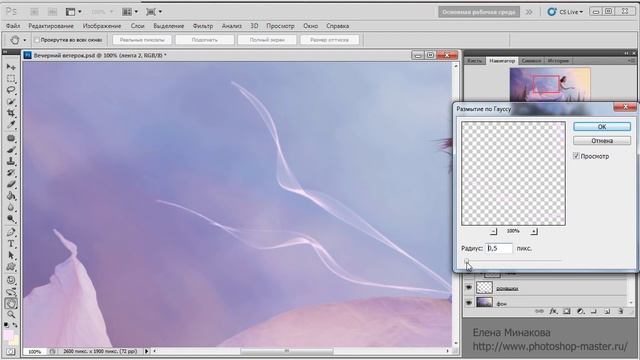Screen dimensions: 640x360
Task: Open Hand tool preset picker arrow
Action: click(24, 40)
